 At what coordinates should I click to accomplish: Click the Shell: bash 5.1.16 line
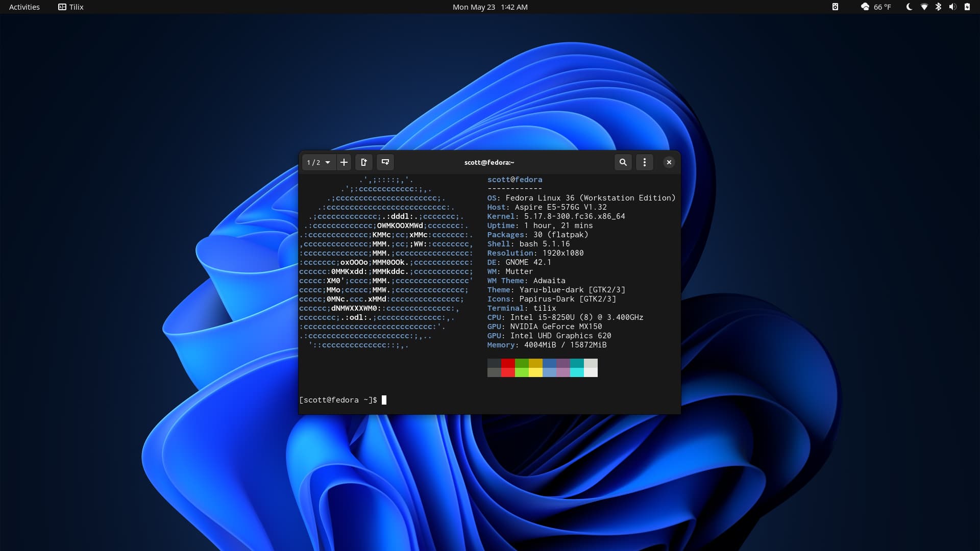tap(528, 244)
